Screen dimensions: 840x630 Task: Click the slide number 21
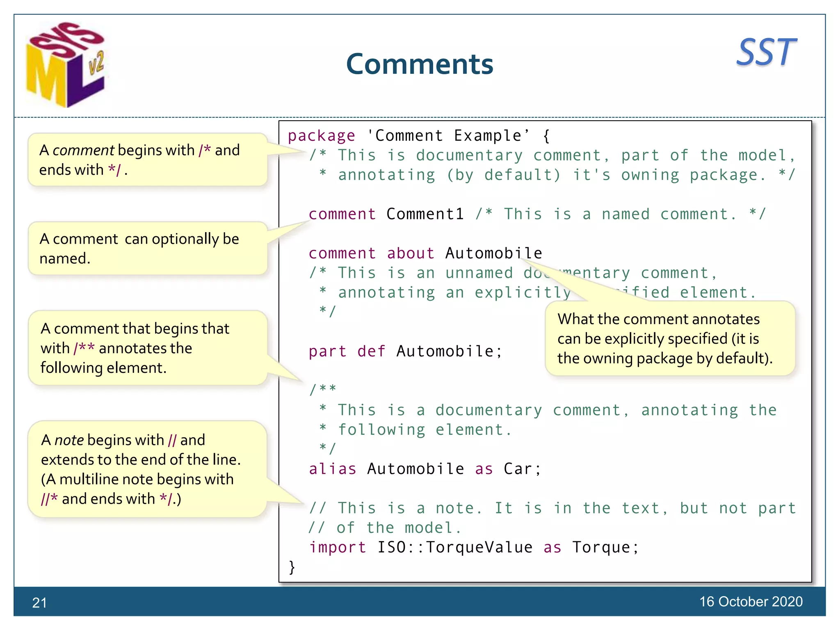point(39,603)
